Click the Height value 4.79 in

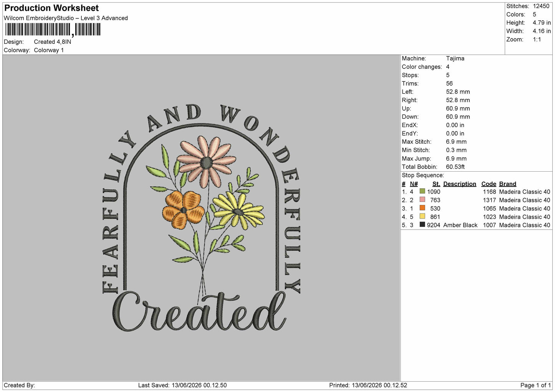coord(542,23)
